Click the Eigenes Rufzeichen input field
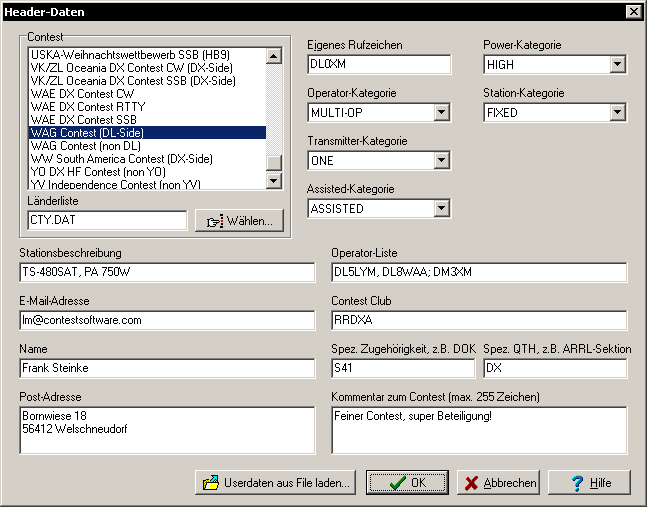647x507 pixels. (x=379, y=65)
